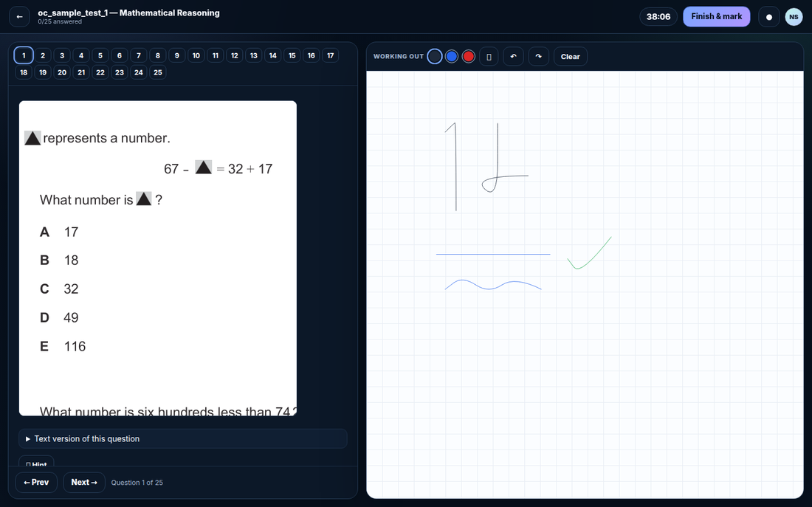
Task: Go to the previous question
Action: click(36, 482)
